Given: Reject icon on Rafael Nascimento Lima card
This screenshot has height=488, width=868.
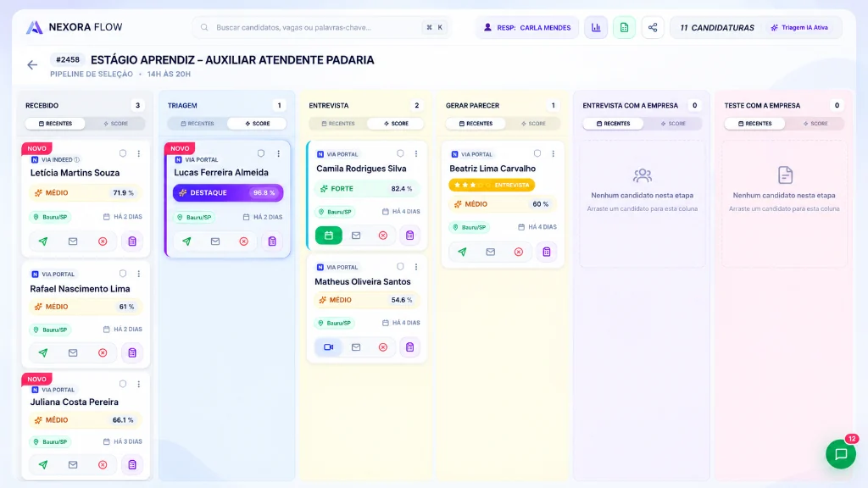Looking at the screenshot, I should coord(103,352).
